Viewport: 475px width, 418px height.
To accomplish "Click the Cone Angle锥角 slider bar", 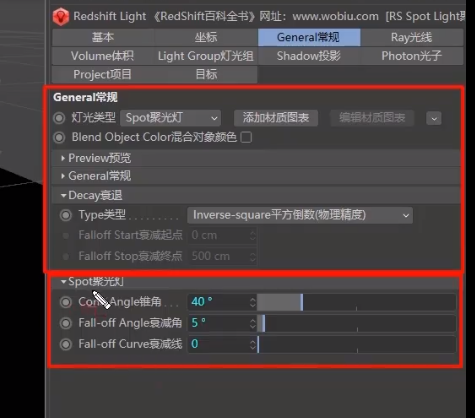I will (356, 302).
